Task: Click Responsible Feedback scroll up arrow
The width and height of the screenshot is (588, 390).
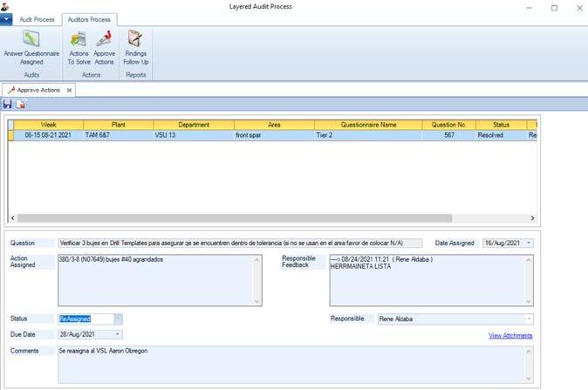Action: coord(529,260)
